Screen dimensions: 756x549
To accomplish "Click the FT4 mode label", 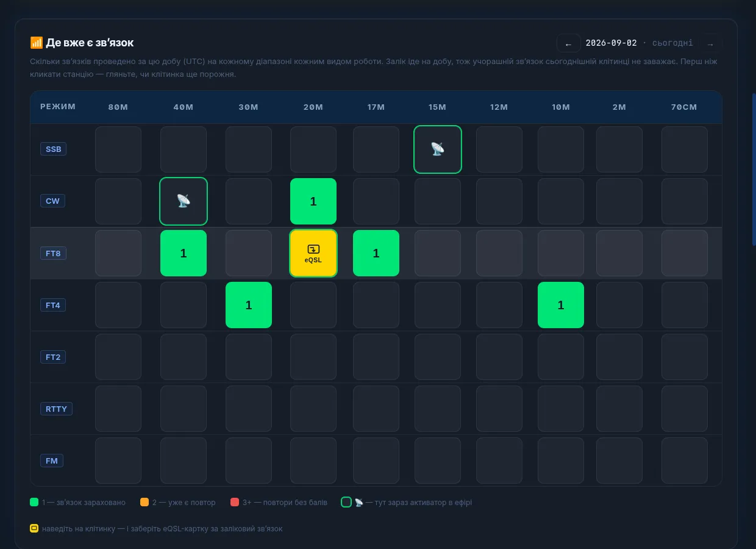I will (53, 304).
